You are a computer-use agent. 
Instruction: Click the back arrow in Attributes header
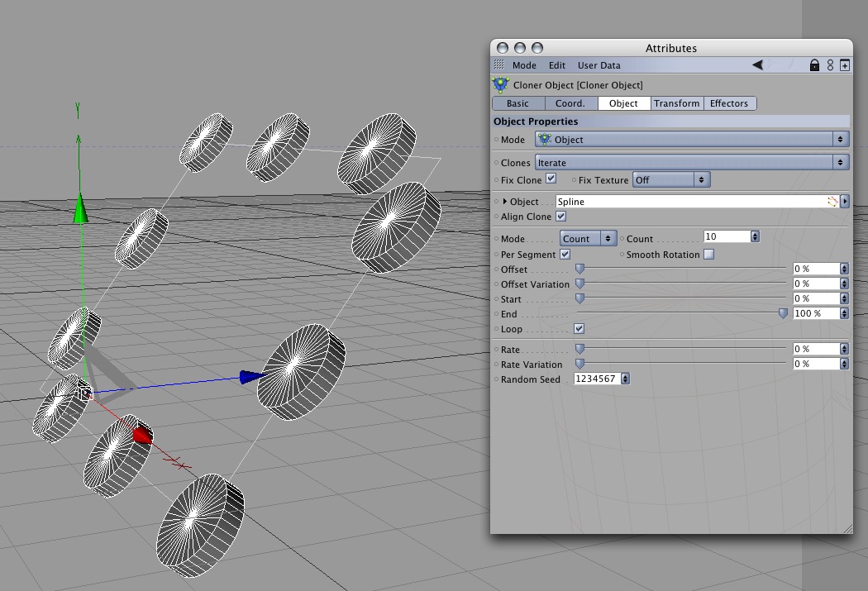point(757,65)
